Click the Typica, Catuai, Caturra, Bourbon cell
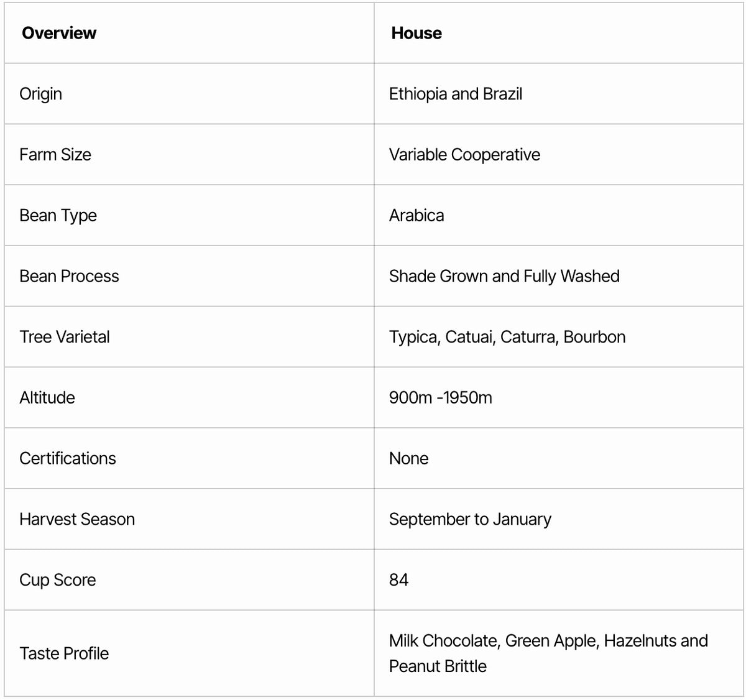Viewport: 746px width, 700px height. (x=507, y=337)
